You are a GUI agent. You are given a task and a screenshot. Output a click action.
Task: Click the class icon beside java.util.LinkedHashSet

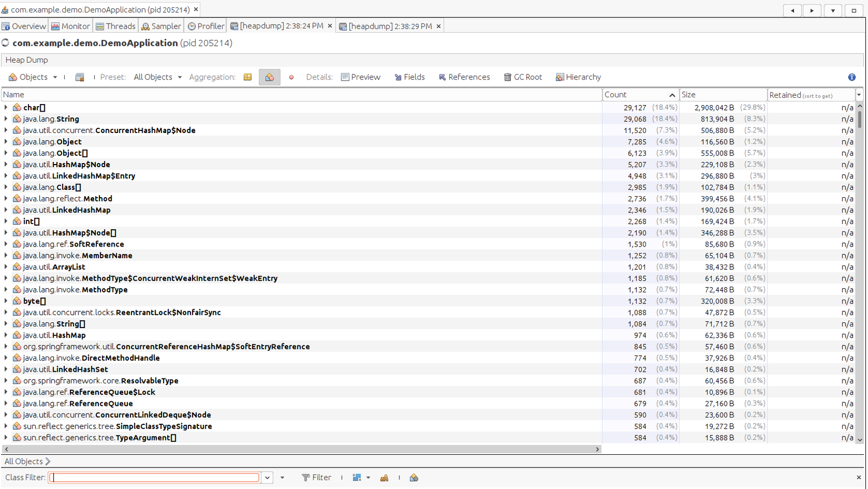17,370
